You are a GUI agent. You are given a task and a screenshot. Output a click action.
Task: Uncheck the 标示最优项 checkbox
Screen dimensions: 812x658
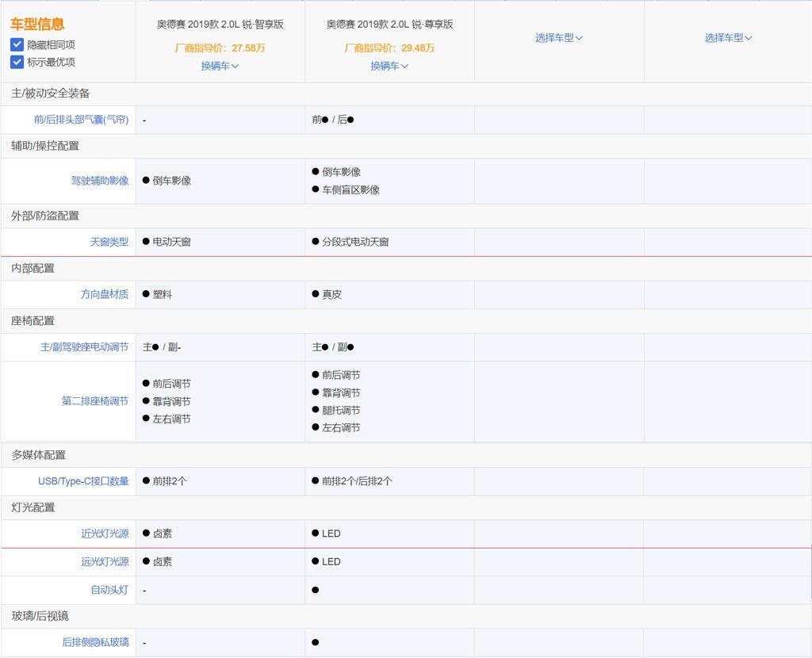[x=17, y=62]
